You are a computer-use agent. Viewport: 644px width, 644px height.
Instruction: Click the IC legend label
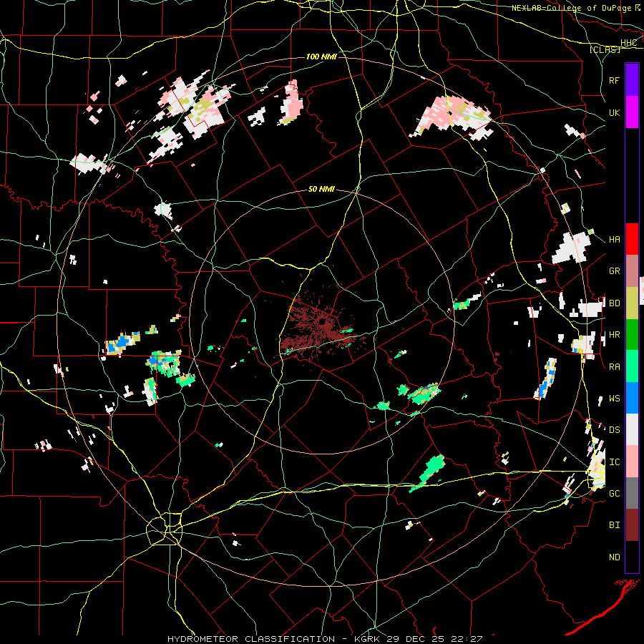point(614,462)
